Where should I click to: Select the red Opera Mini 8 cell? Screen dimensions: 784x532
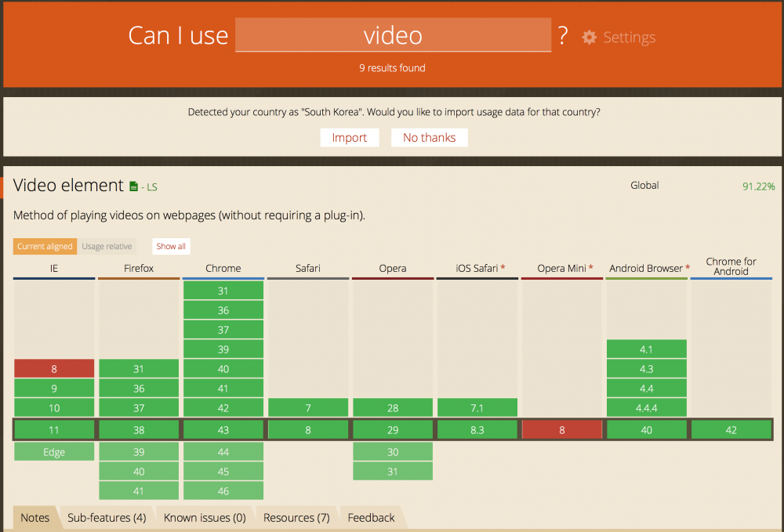pyautogui.click(x=562, y=429)
